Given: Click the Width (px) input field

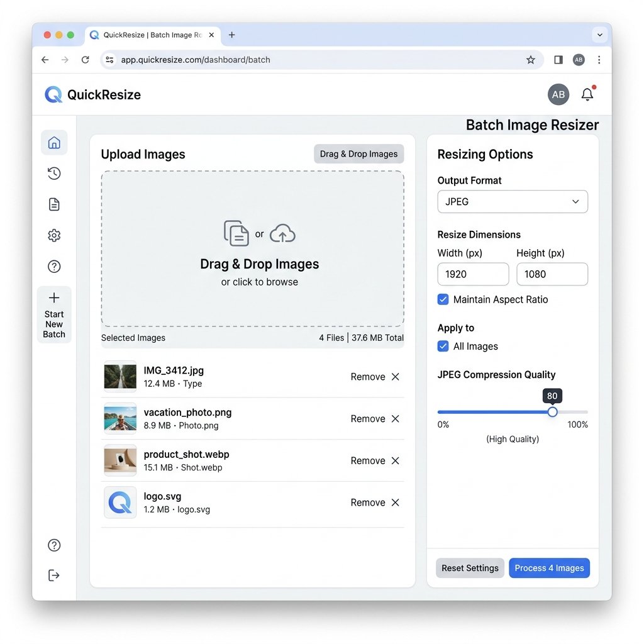Looking at the screenshot, I should (x=473, y=274).
